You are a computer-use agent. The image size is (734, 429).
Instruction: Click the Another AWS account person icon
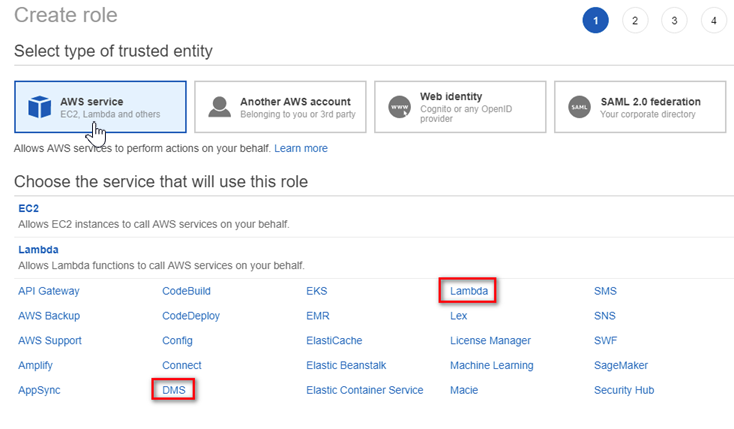(x=219, y=107)
